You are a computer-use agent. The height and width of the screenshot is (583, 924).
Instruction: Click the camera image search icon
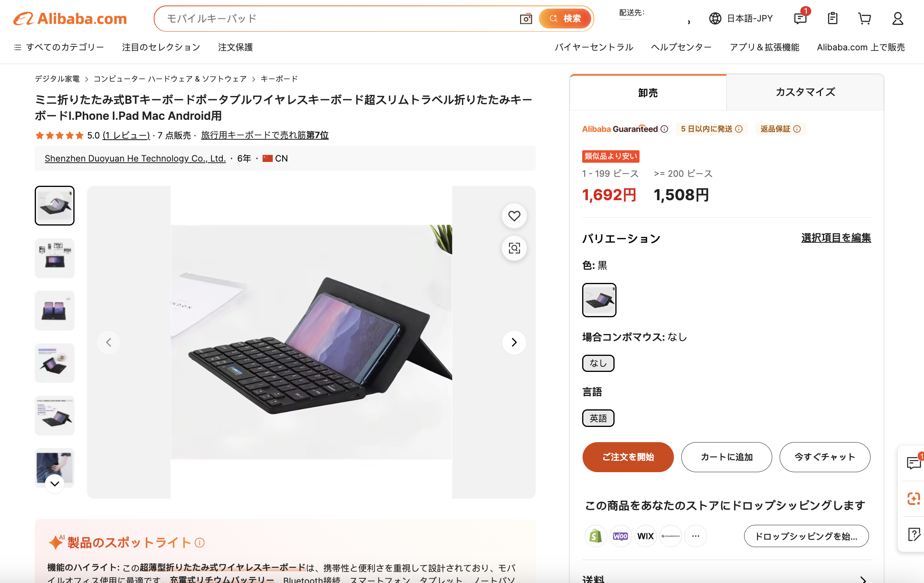526,18
